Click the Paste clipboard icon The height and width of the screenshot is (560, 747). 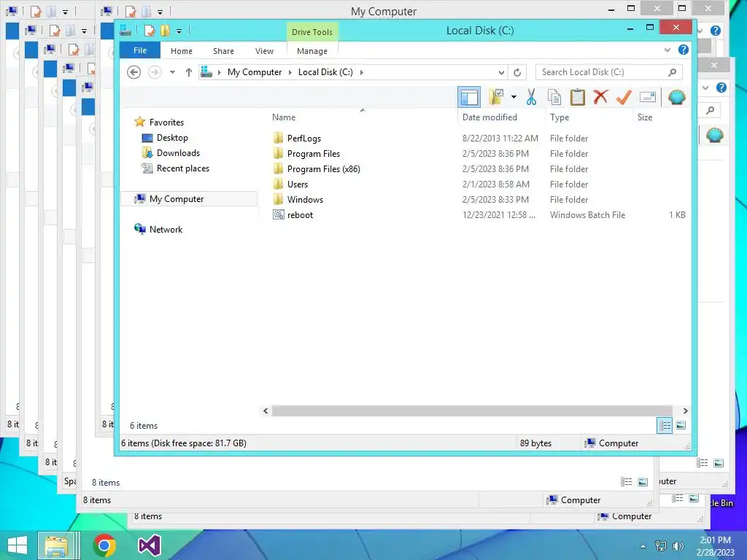point(578,97)
